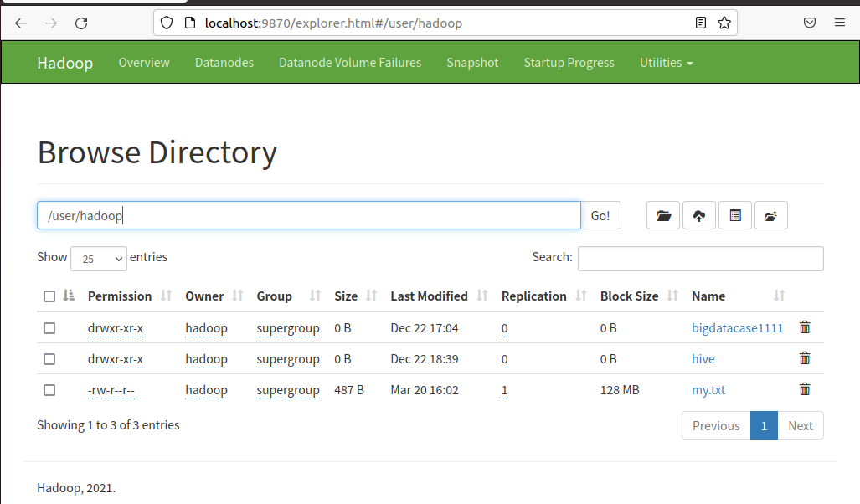Delete the hive directory via trash icon
860x504 pixels.
point(805,358)
